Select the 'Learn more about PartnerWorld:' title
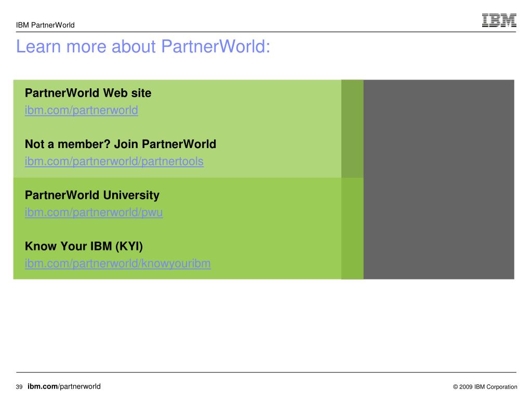532x399 pixels. 143,46
